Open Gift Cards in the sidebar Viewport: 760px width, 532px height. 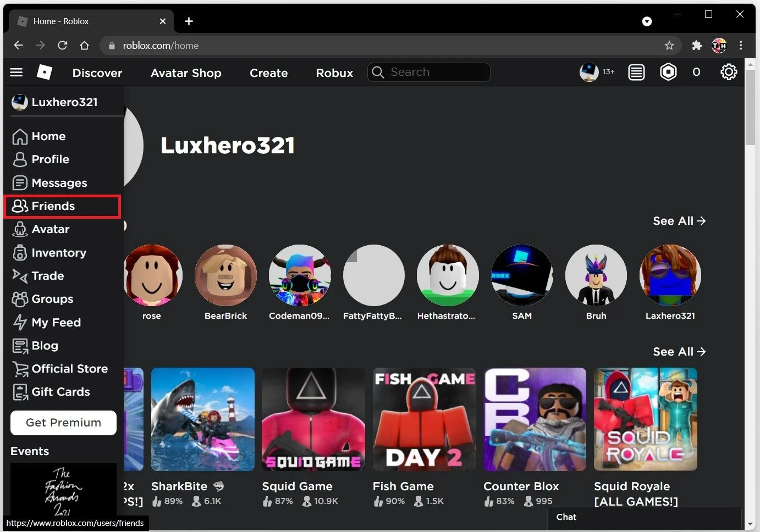click(51, 392)
